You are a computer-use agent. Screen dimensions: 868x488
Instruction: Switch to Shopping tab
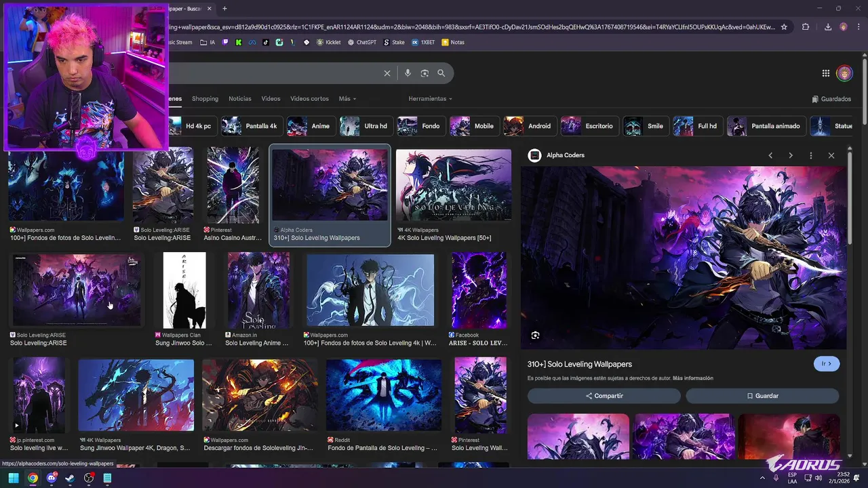[x=205, y=99]
